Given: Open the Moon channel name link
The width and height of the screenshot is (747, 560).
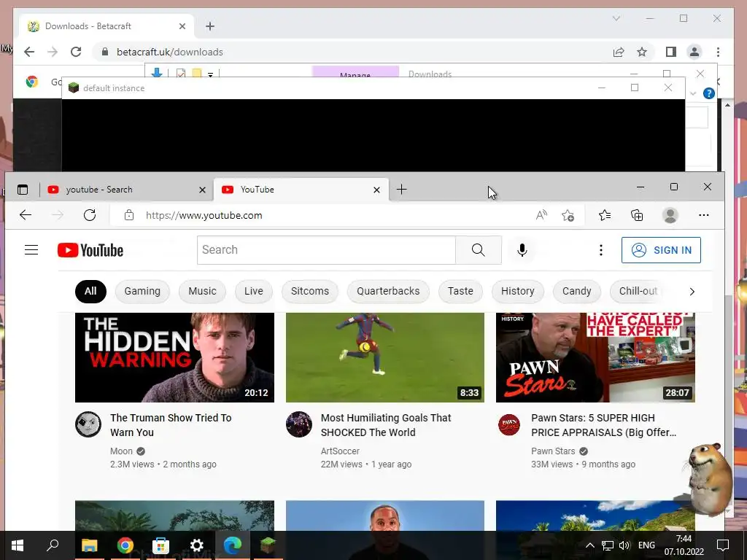Looking at the screenshot, I should point(122,451).
